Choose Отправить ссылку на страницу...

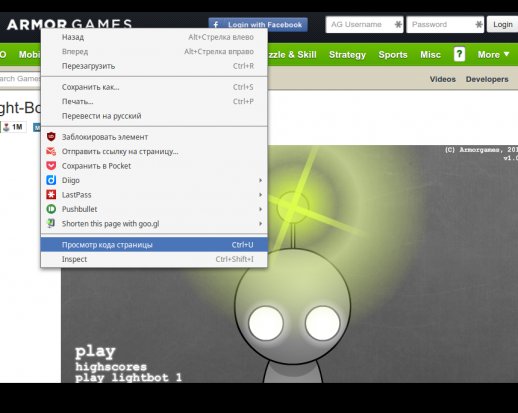click(x=154, y=151)
